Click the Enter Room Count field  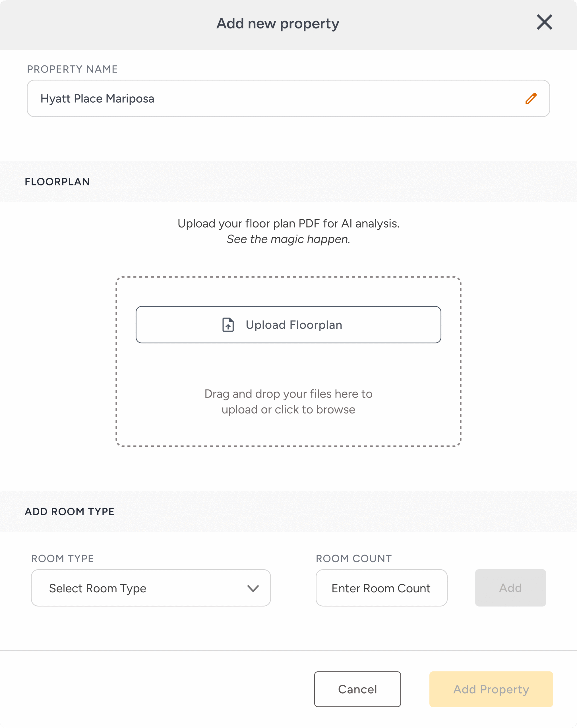pyautogui.click(x=381, y=588)
